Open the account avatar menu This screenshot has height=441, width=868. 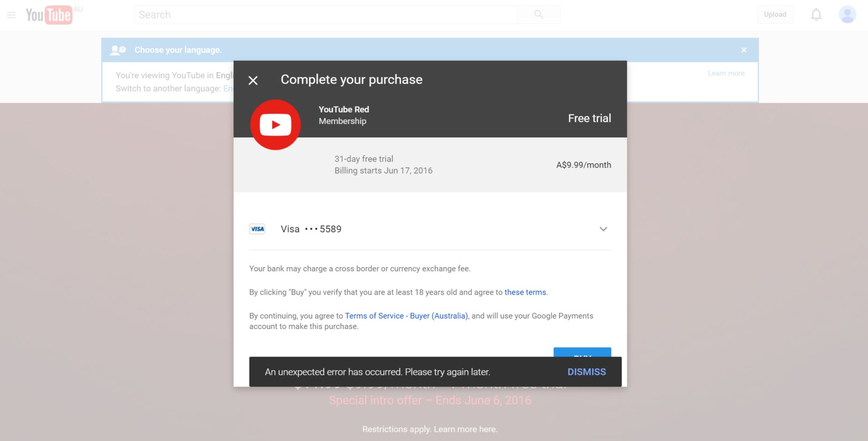pyautogui.click(x=847, y=15)
